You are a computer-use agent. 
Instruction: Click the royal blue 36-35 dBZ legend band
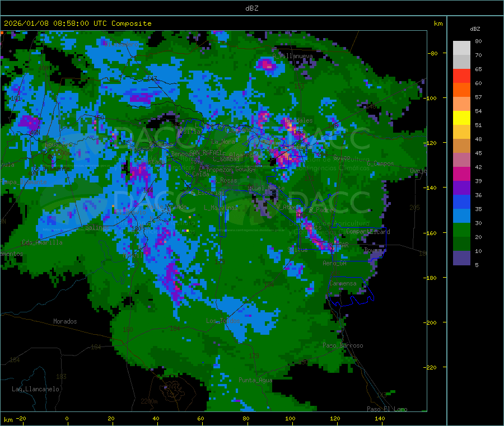[x=461, y=202]
